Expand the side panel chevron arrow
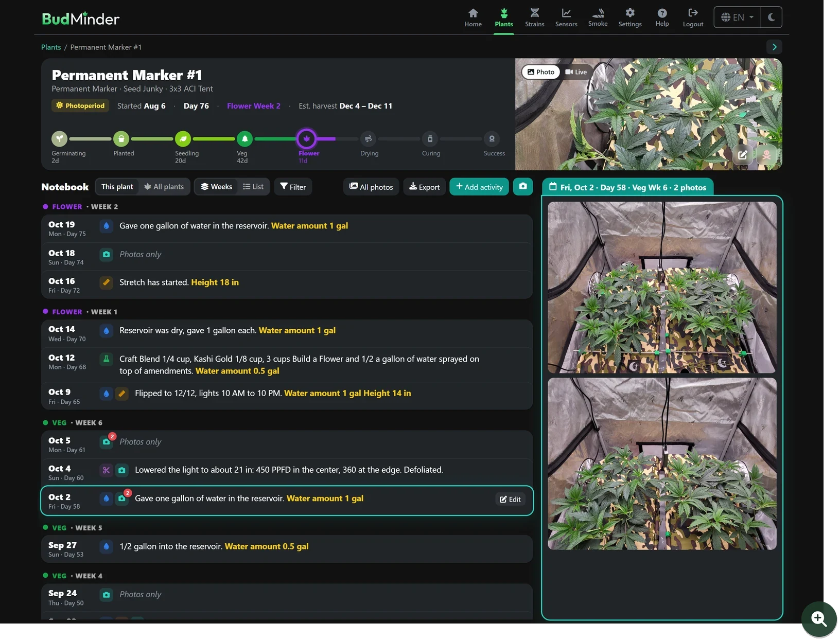This screenshot has width=840, height=641. coord(774,47)
